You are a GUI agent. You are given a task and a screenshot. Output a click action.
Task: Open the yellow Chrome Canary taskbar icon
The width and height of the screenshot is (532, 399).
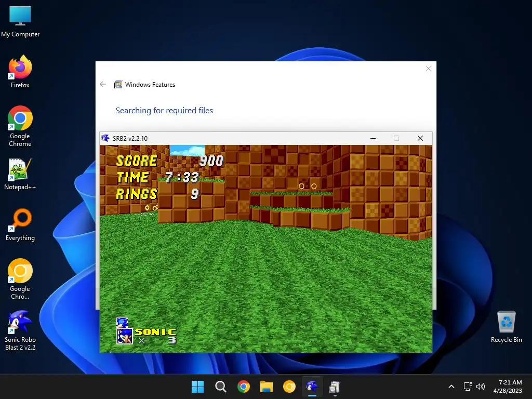(x=289, y=387)
